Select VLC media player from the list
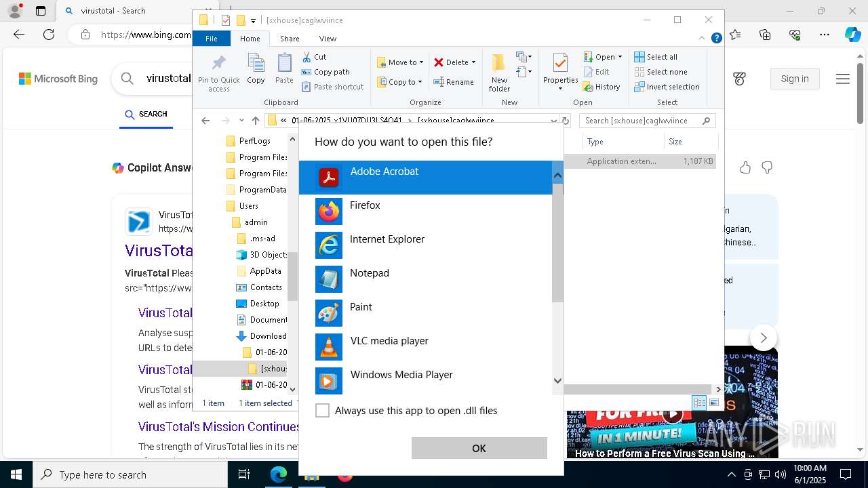 pyautogui.click(x=426, y=347)
